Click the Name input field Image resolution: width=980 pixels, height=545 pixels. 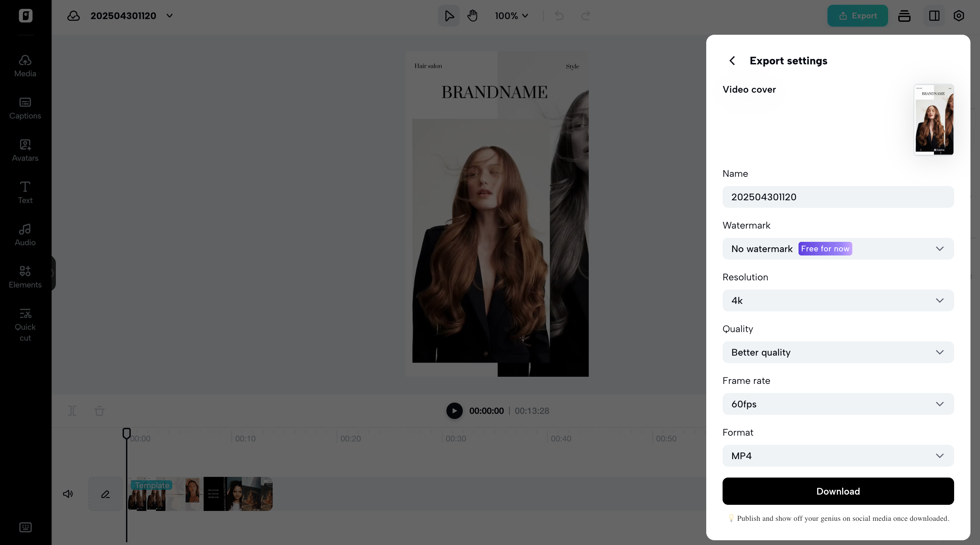(x=838, y=197)
